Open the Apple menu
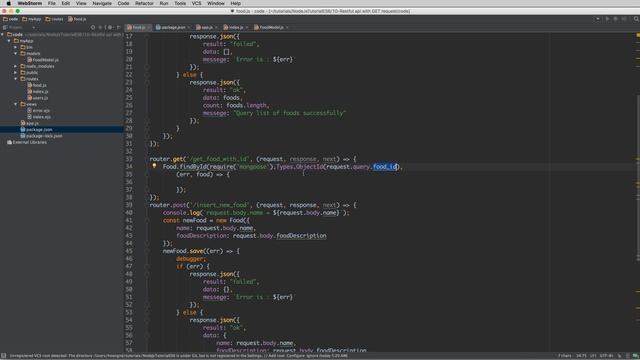Viewport: 640px width, 360px height. (x=9, y=3)
